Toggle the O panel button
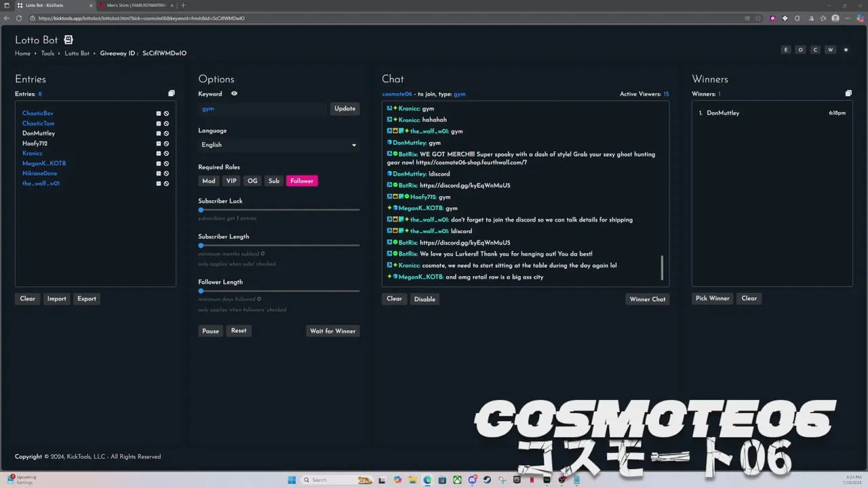Screen dimensions: 868x488 [800, 49]
